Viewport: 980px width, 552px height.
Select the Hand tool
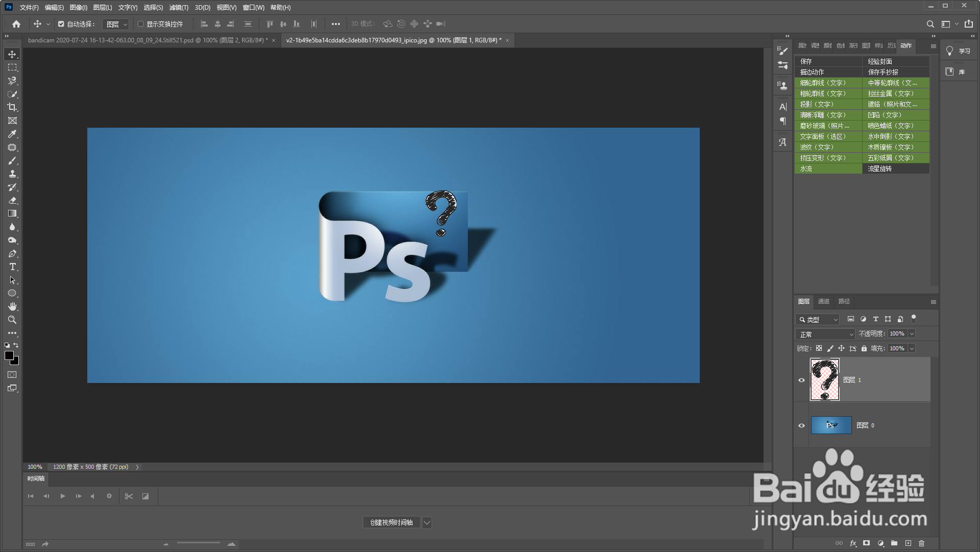pyautogui.click(x=12, y=306)
